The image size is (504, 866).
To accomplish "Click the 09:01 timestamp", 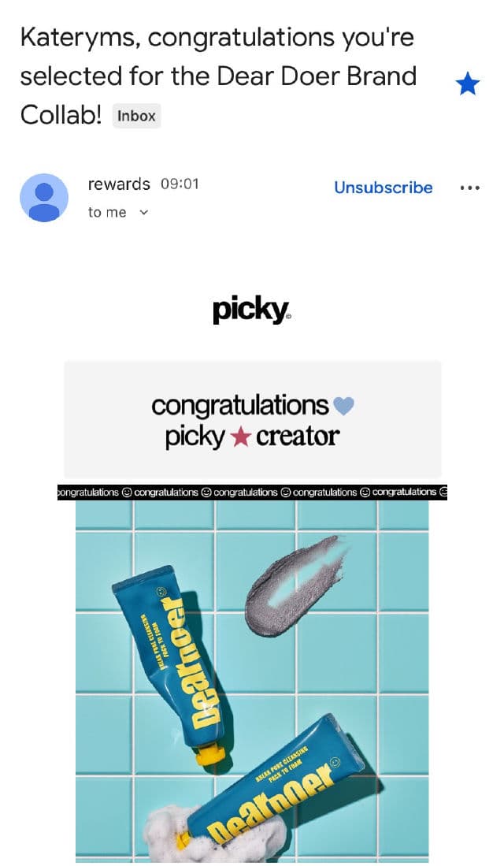I will [x=180, y=184].
